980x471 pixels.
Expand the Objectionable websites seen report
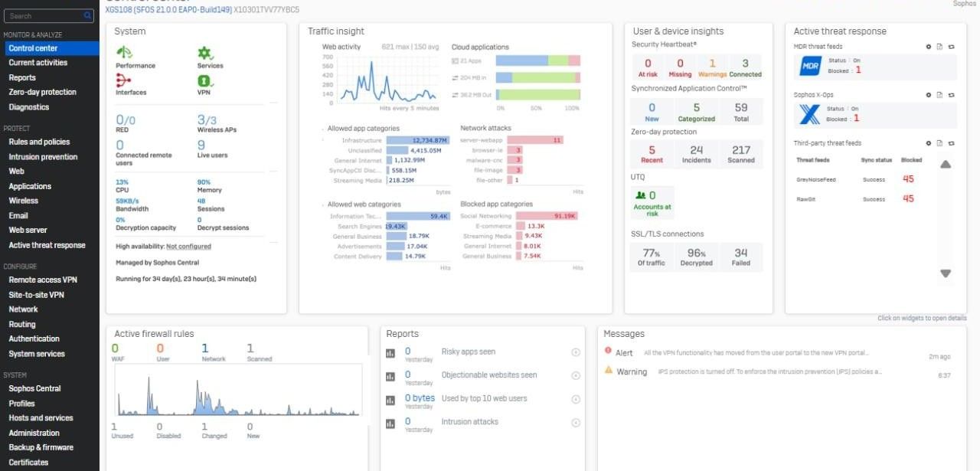[x=576, y=376]
